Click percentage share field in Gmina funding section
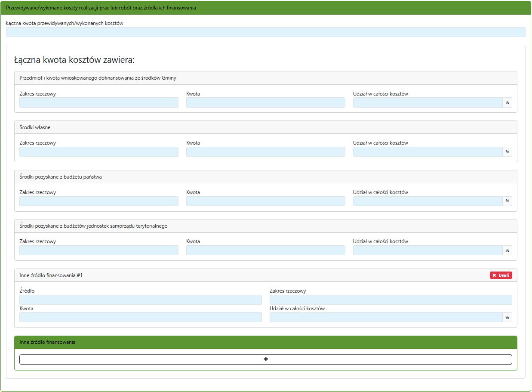The image size is (532, 392). point(427,102)
